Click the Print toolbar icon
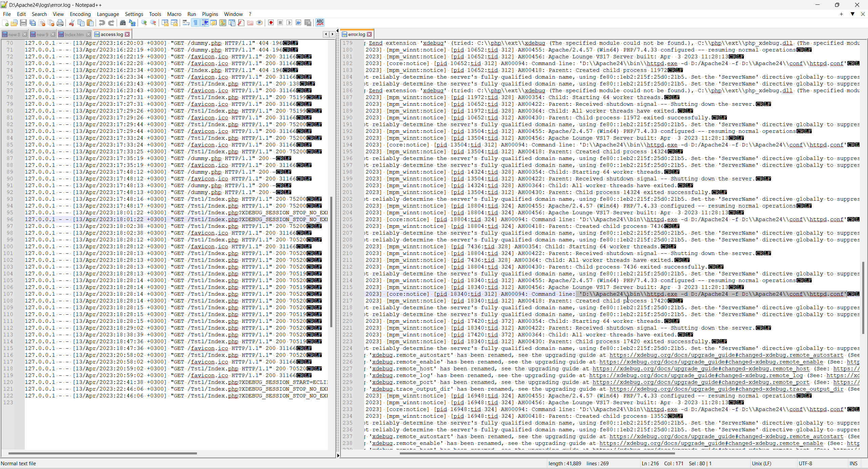Screen dimensions: 868x469 (x=60, y=23)
